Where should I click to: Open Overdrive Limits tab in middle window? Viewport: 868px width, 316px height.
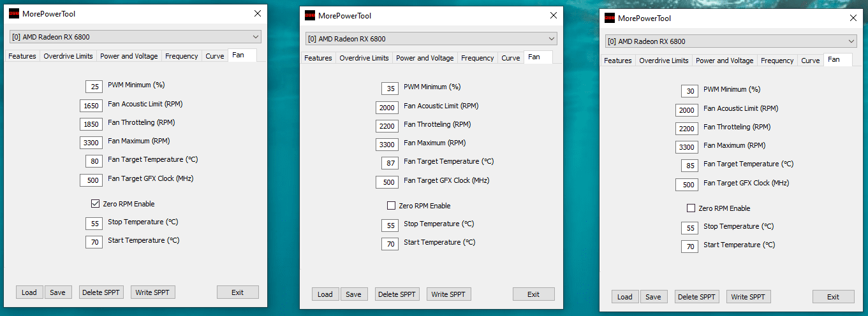pos(364,58)
